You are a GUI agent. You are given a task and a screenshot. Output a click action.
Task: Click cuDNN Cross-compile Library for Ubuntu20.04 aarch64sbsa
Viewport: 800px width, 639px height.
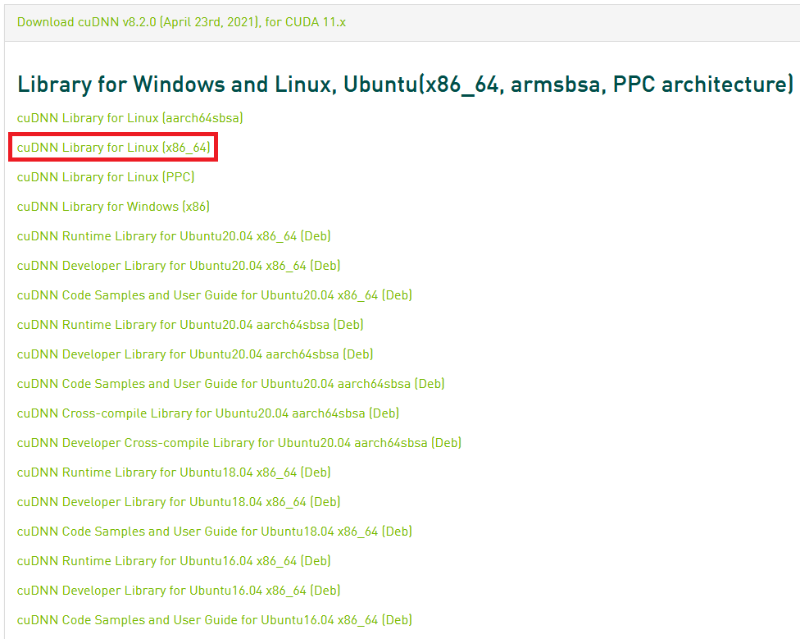pyautogui.click(x=208, y=413)
